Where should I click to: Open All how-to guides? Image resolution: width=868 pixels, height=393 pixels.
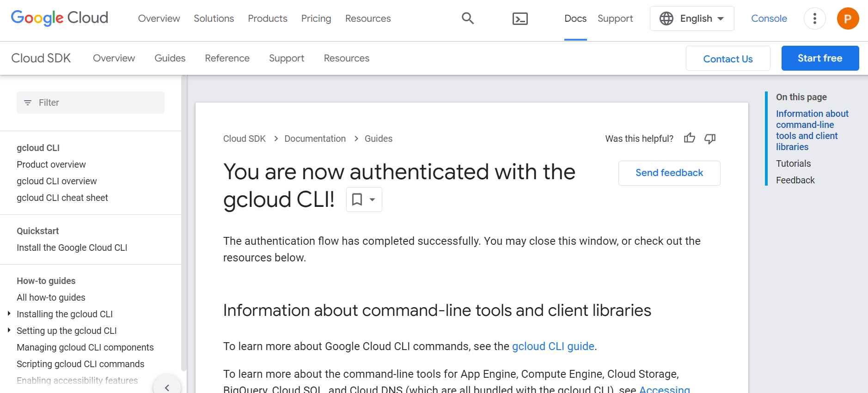[x=51, y=297]
